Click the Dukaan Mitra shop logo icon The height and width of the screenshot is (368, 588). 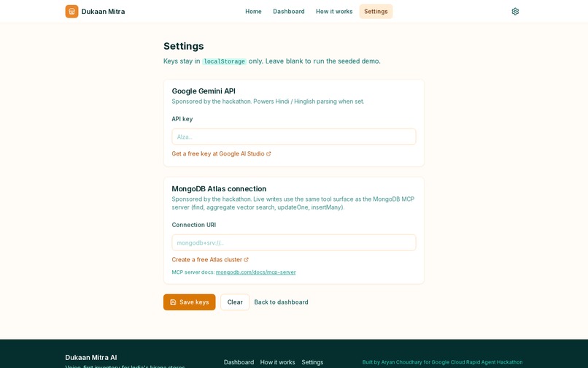(71, 11)
